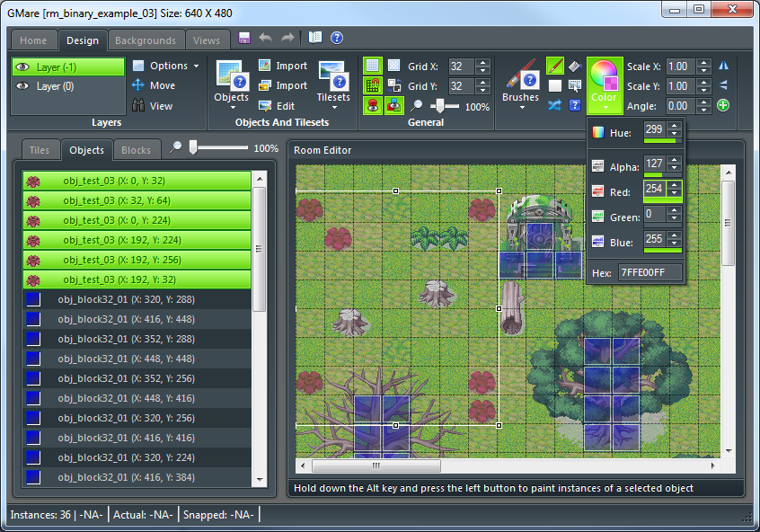Screen dimensions: 760x532
Task: Toggle the show grid button
Action: click(373, 66)
